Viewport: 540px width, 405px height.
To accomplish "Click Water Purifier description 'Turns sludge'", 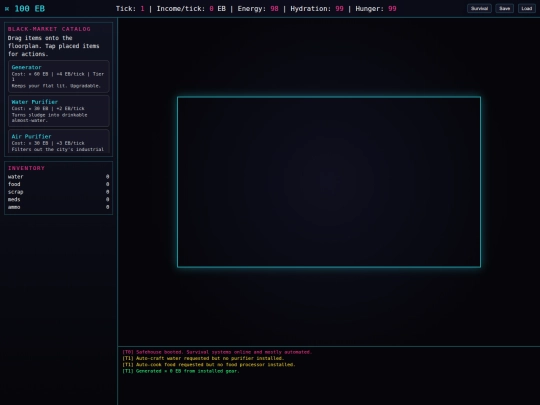I will click(49, 117).
